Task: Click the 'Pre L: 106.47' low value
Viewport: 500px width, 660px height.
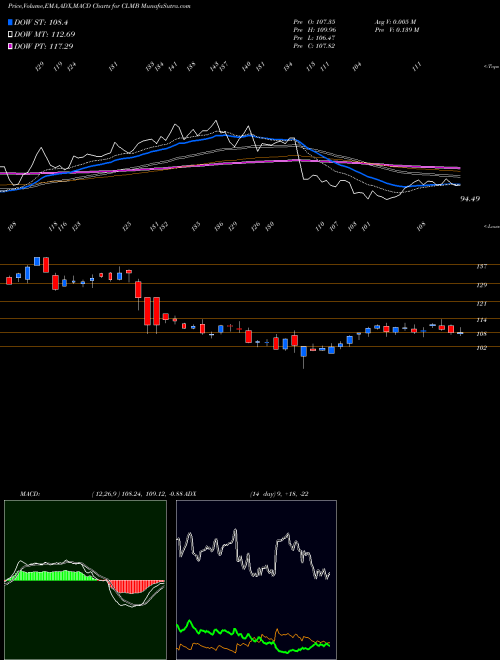Action: click(314, 38)
